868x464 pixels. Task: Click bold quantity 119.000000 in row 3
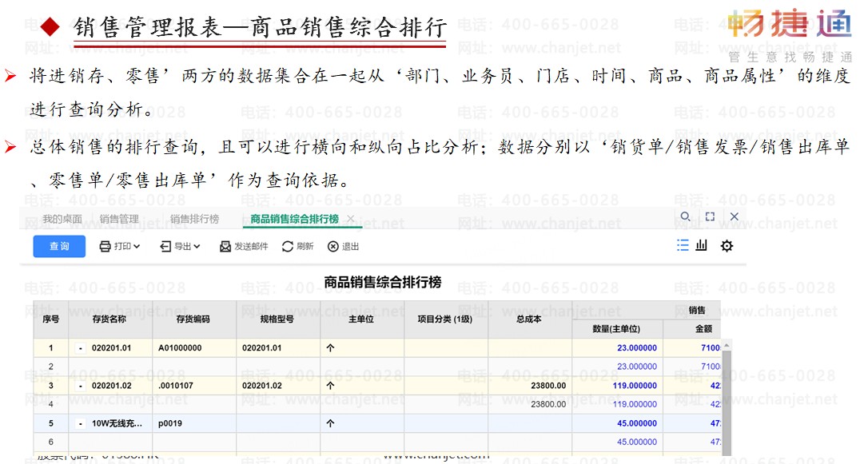pyautogui.click(x=635, y=386)
